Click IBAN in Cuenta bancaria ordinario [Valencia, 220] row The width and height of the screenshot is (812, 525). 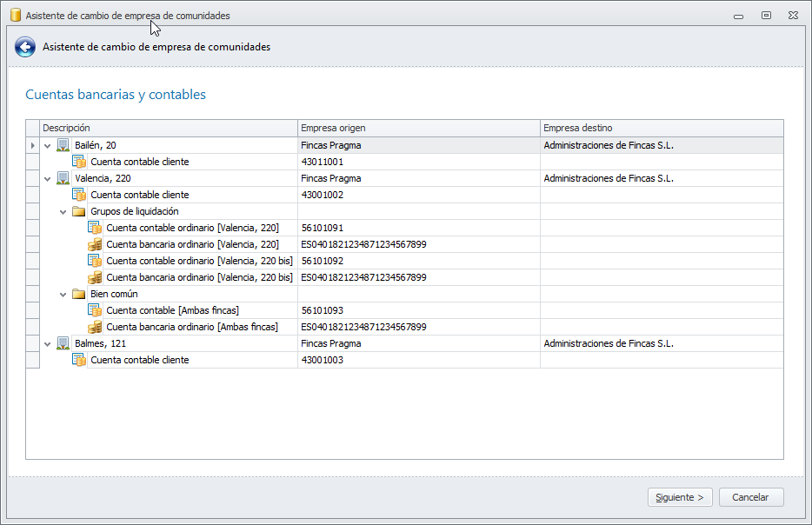point(363,244)
